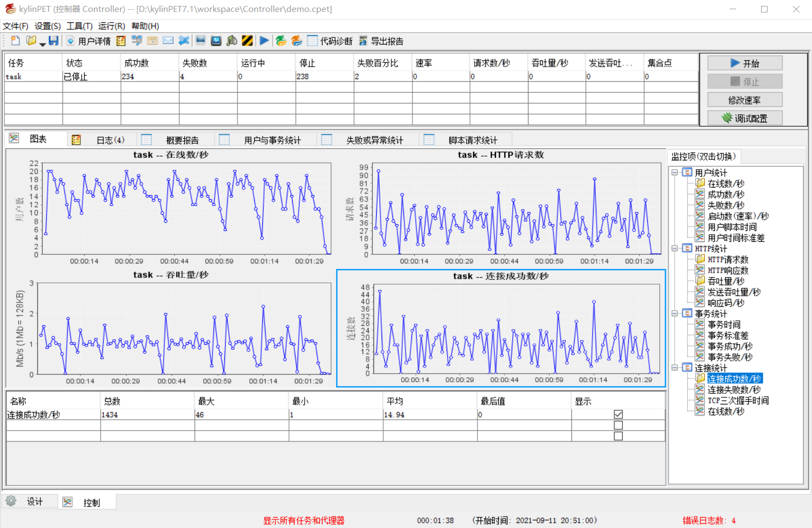Click the new file toolbar icon

15,41
